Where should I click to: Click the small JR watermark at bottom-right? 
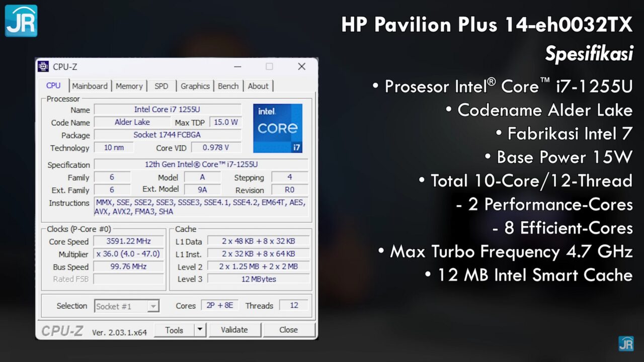coord(626,343)
